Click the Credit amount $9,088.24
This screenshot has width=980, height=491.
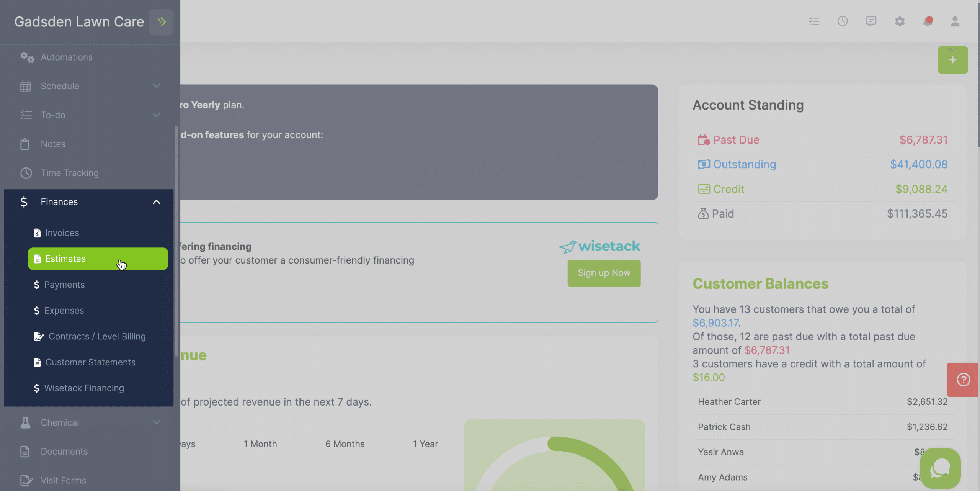[x=921, y=189]
